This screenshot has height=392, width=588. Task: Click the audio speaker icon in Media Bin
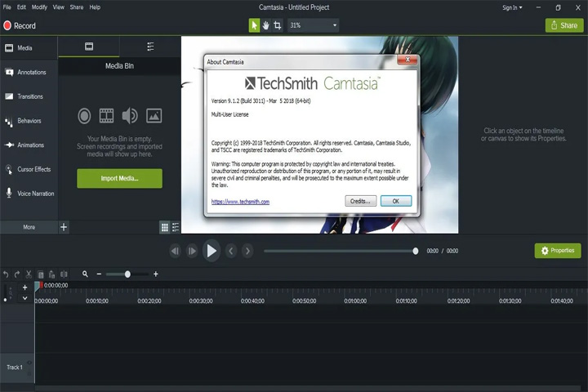point(130,115)
